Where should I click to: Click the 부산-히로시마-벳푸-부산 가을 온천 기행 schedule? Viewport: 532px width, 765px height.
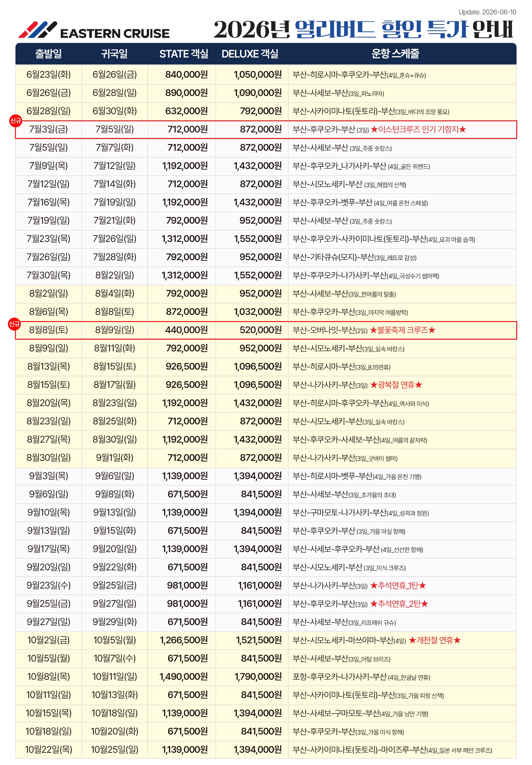357,476
